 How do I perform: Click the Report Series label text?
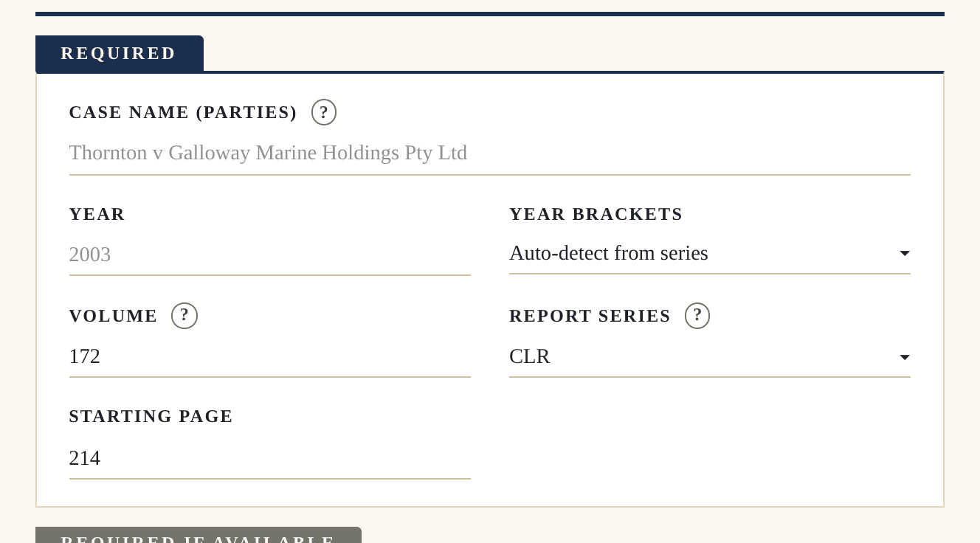590,316
